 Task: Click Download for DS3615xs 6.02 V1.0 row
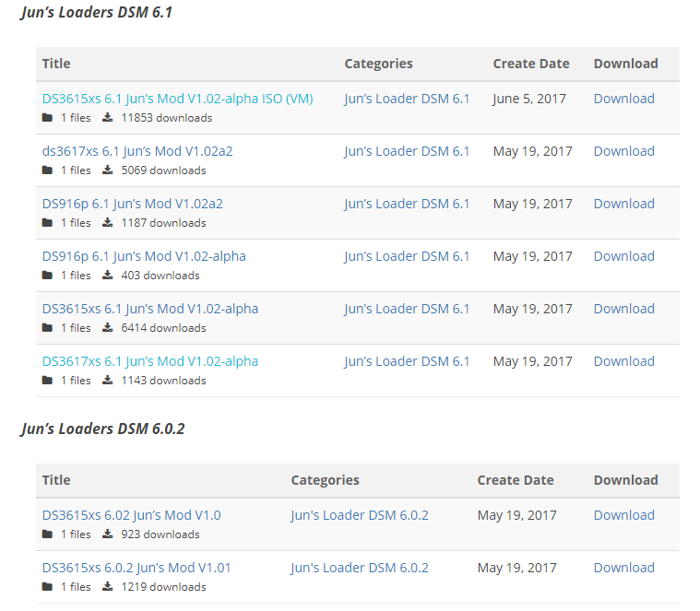pyautogui.click(x=624, y=515)
